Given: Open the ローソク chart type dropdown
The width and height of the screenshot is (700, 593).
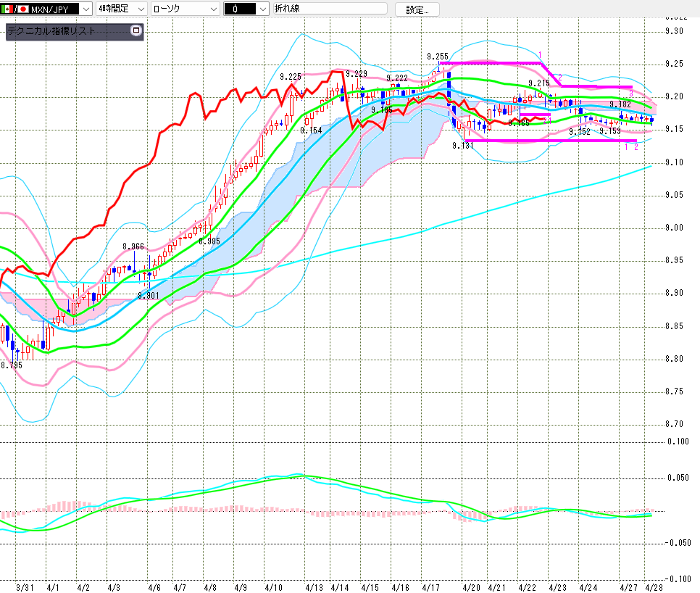Looking at the screenshot, I should [212, 9].
